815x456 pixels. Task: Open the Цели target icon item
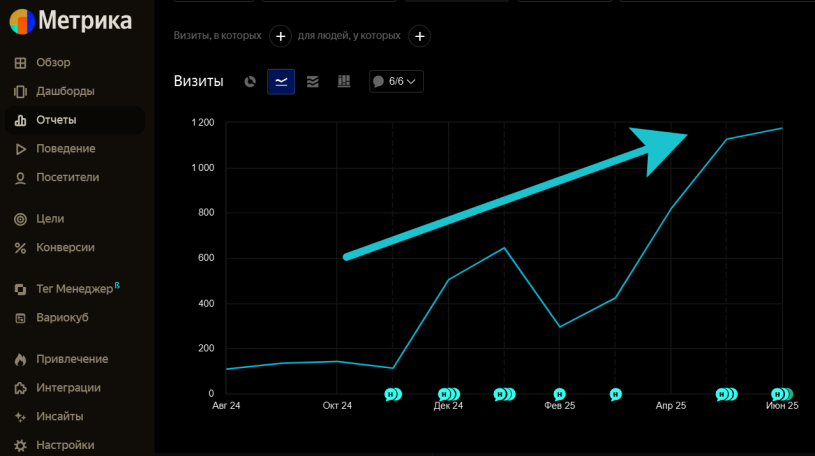pyautogui.click(x=50, y=218)
